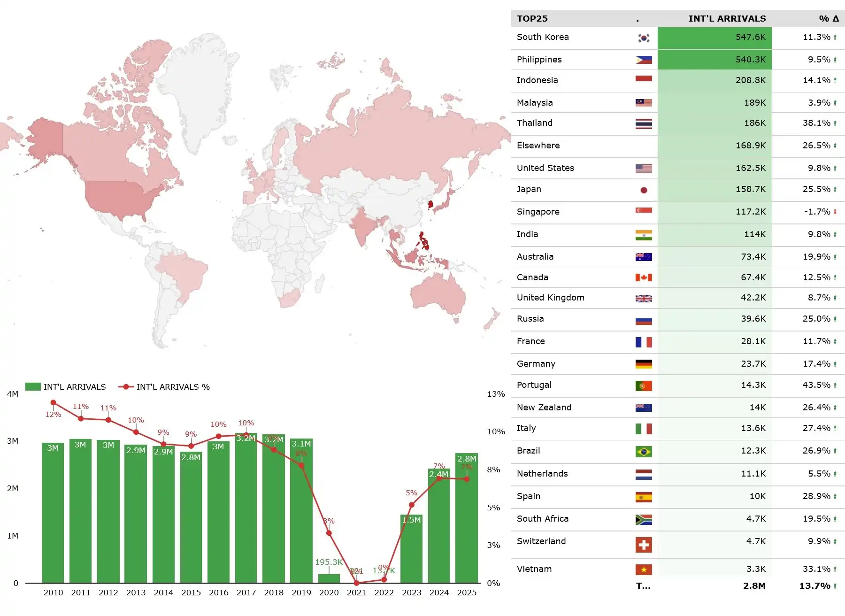Screen dimensions: 845x616
Task: Click the Germany flag icon
Action: coord(644,364)
